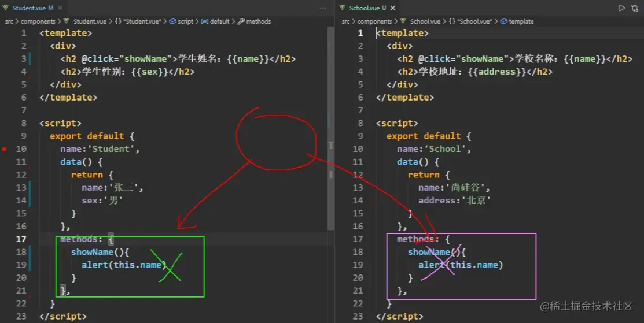
Task: Open the src breadcrumb in the Student.vue pane
Action: coord(9,21)
